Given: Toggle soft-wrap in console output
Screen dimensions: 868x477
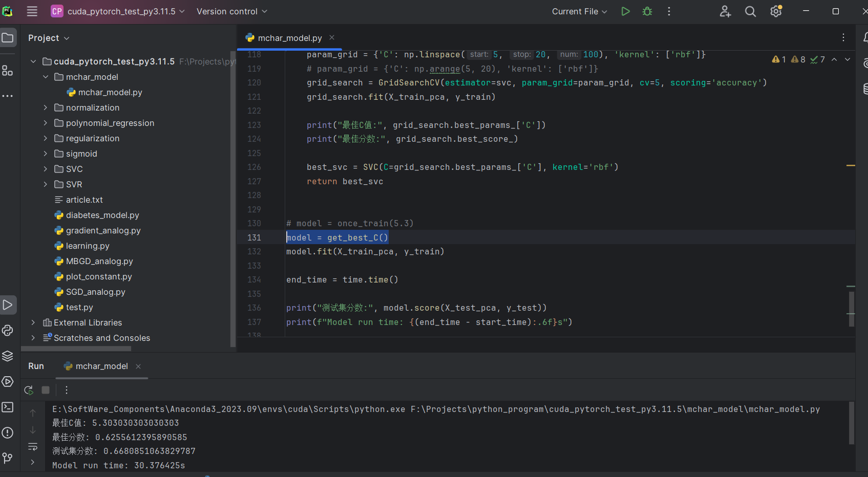Looking at the screenshot, I should click(33, 447).
